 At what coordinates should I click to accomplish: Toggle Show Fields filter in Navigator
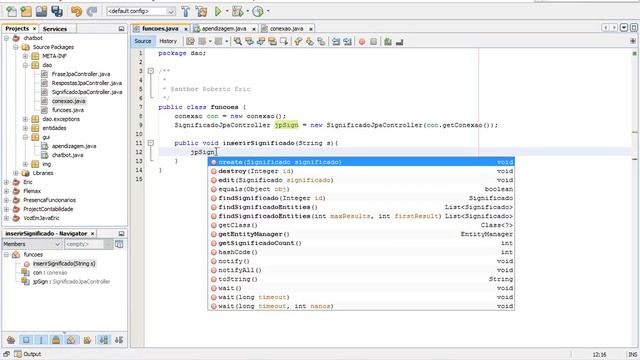point(26,340)
